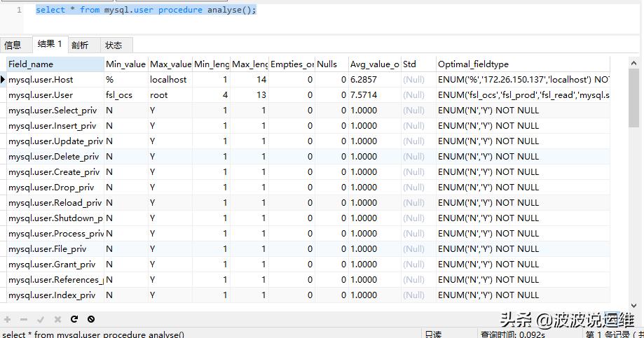This screenshot has width=644, height=338.
Task: Select the current row indicator arrow for mysql.user.Host
Action: tap(4, 80)
